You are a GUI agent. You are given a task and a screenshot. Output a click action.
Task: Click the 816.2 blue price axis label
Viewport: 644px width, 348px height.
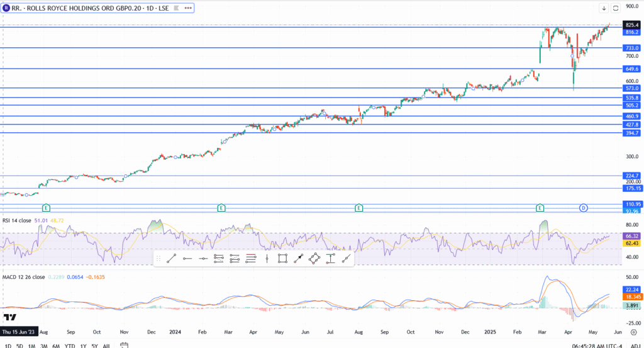point(632,31)
